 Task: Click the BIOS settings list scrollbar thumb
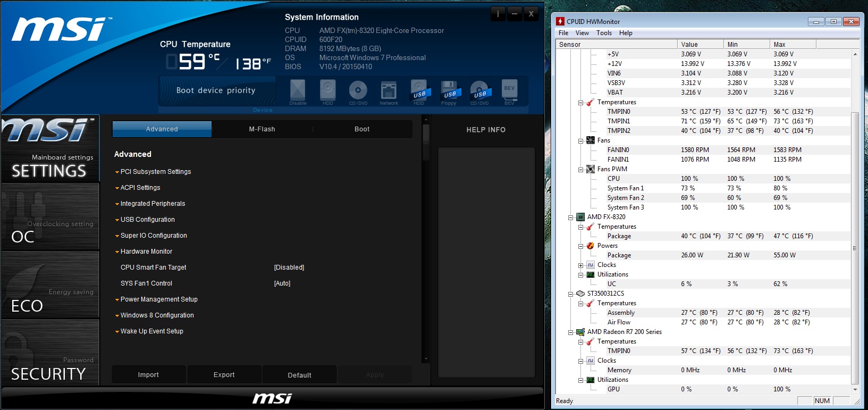425,142
